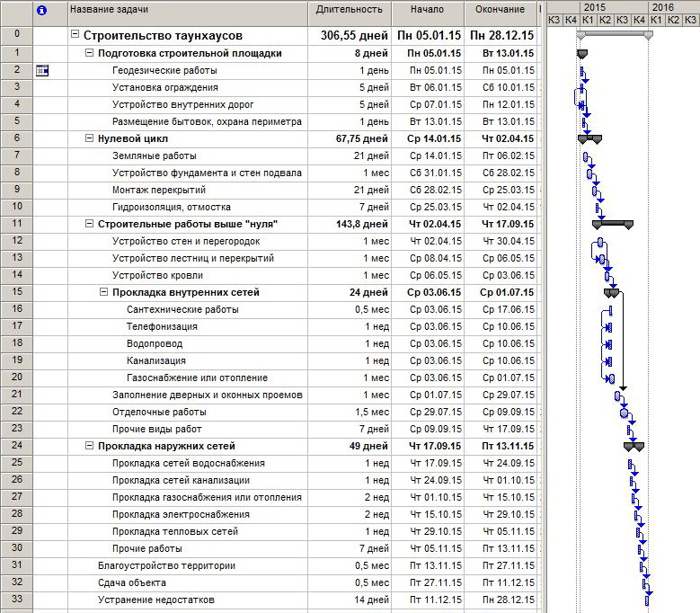
Task: Click the project summary bar in Gantt chart
Action: [615, 34]
